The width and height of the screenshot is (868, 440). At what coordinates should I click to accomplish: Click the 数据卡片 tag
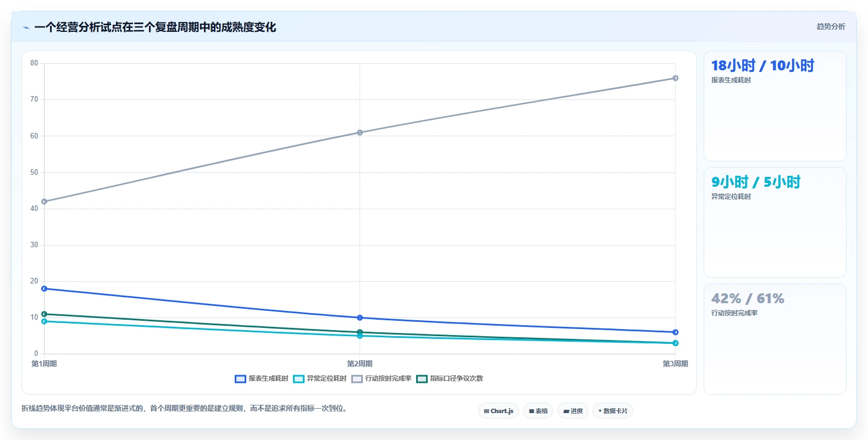[x=613, y=411]
